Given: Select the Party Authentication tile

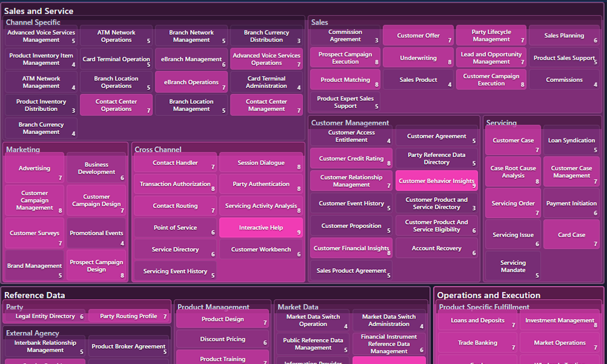Looking at the screenshot, I should coord(261,184).
